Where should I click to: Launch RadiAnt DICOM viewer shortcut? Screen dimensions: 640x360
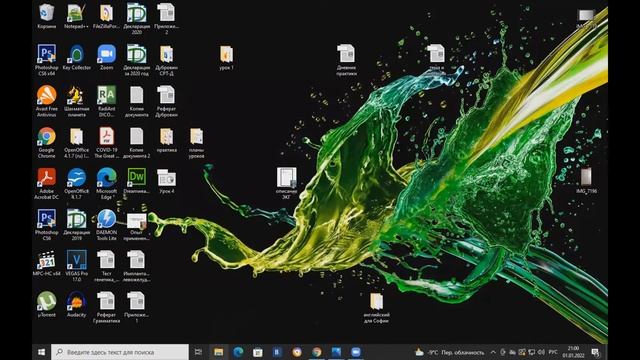(107, 101)
